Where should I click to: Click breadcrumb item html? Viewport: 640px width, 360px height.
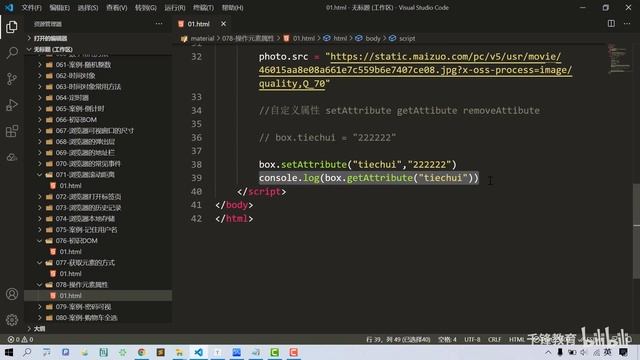point(340,38)
